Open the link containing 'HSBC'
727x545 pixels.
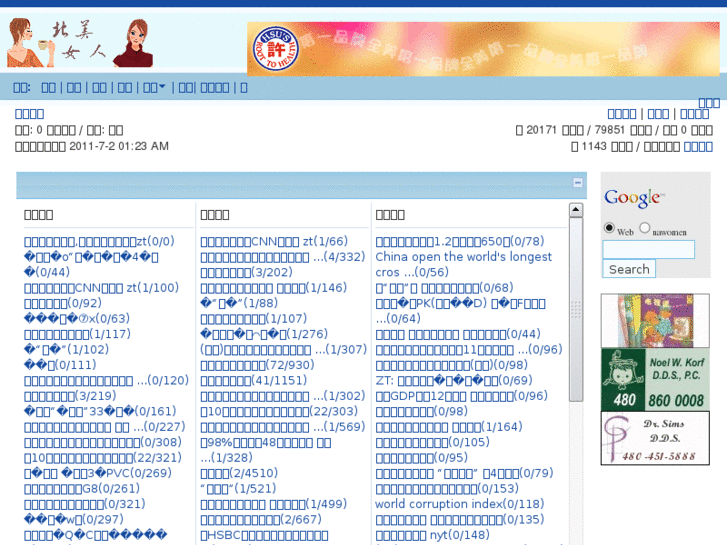coord(264,535)
